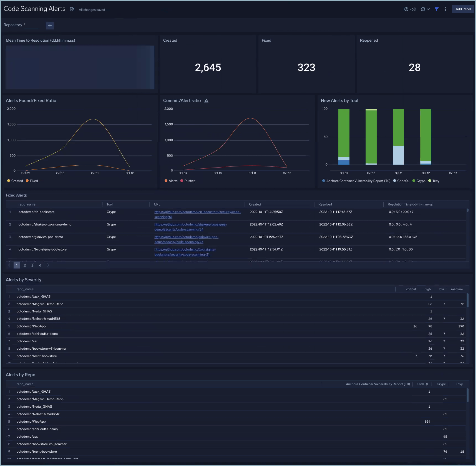This screenshot has height=466, width=476.
Task: Go to page 4 of Fixed Alerts
Action: (40, 265)
